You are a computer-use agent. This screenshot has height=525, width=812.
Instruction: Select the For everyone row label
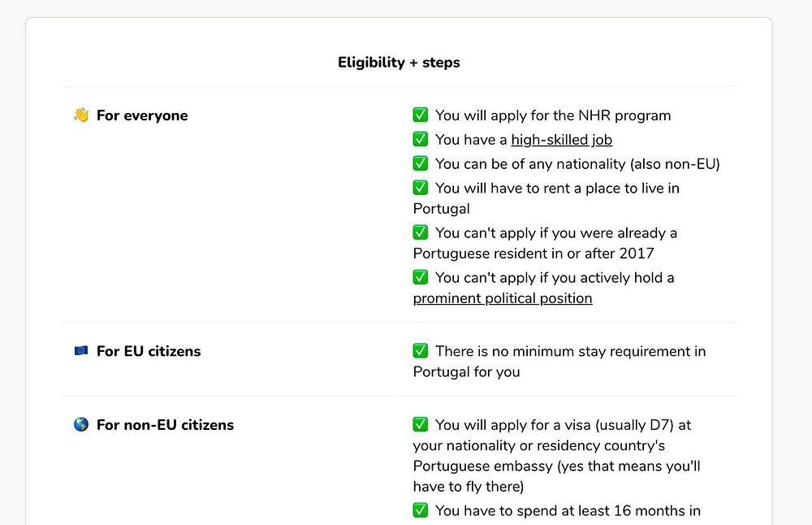(142, 115)
